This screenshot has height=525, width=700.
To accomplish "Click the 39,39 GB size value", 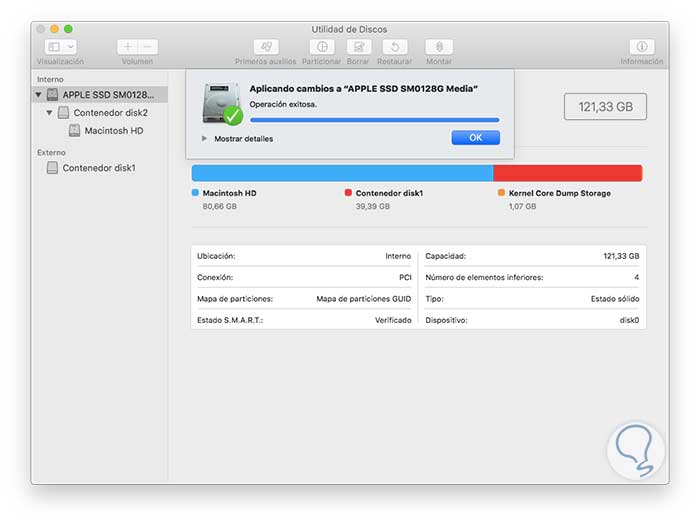I will pyautogui.click(x=373, y=206).
